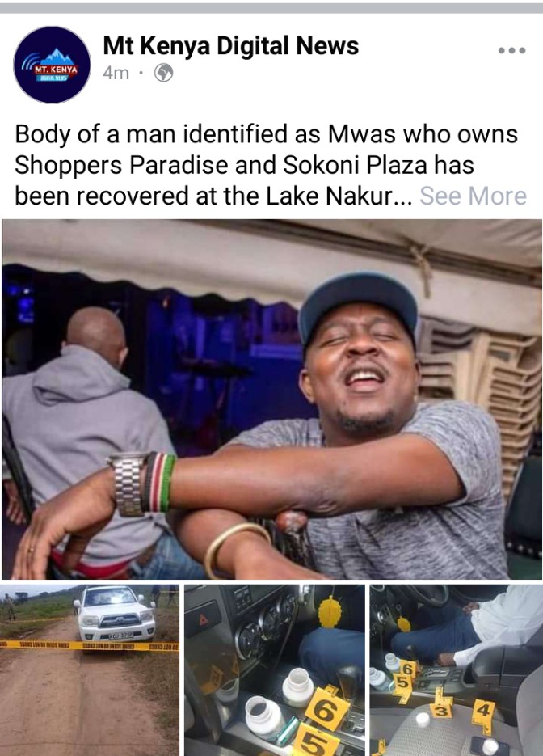543x756 pixels.
Task: Open the dashboard thumbnail with marker 6
Action: (x=275, y=670)
